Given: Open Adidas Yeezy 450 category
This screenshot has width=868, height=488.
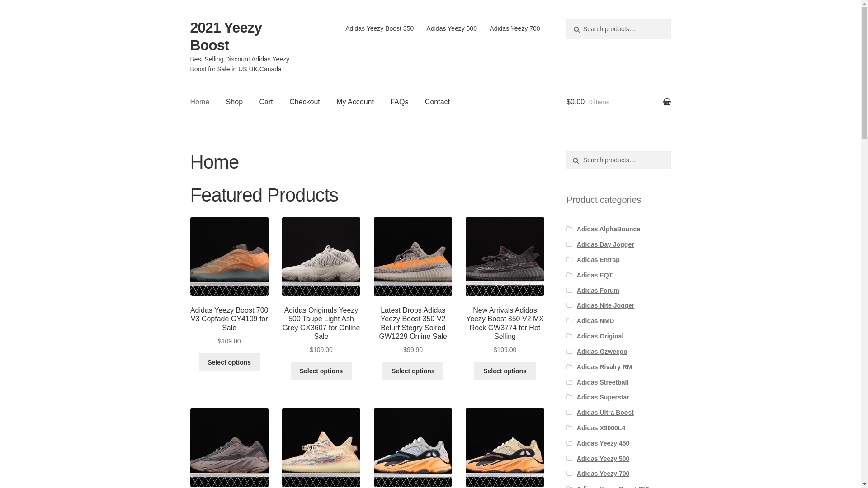Looking at the screenshot, I should 603,443.
